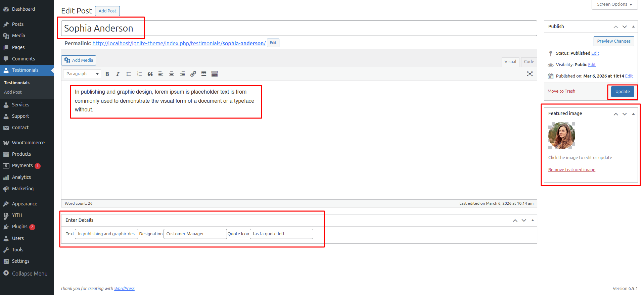Open the Screen Options dropdown

(x=614, y=4)
